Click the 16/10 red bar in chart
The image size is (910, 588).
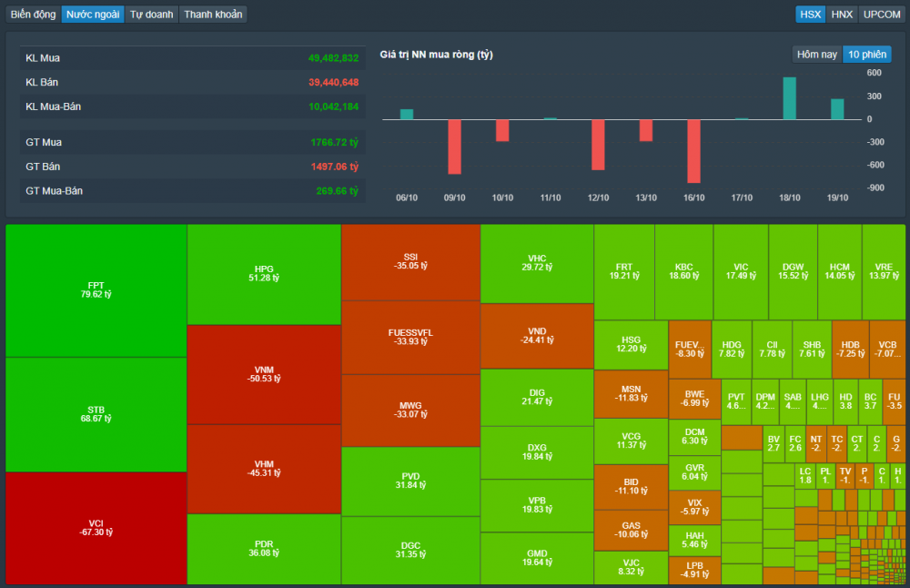pyautogui.click(x=693, y=151)
